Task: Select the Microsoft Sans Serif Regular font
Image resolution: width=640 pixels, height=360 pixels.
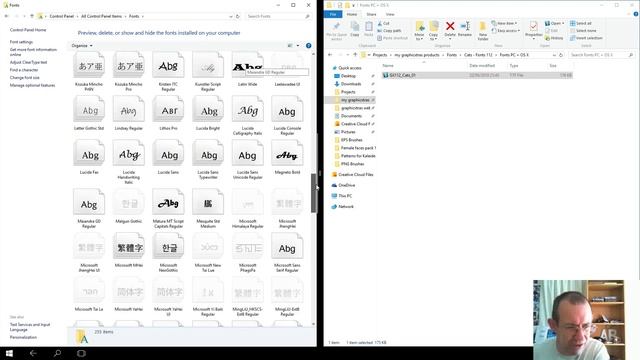Action: (x=287, y=252)
